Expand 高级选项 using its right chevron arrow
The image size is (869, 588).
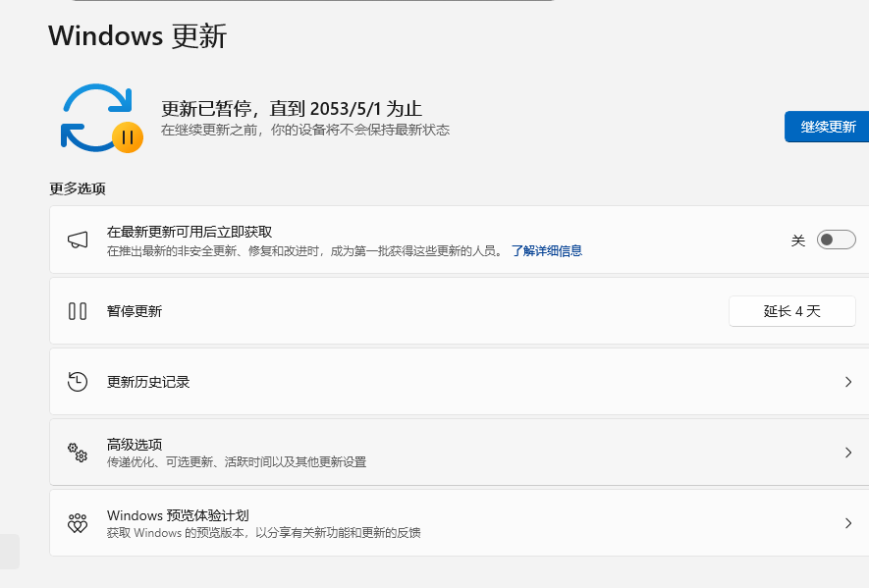click(848, 453)
